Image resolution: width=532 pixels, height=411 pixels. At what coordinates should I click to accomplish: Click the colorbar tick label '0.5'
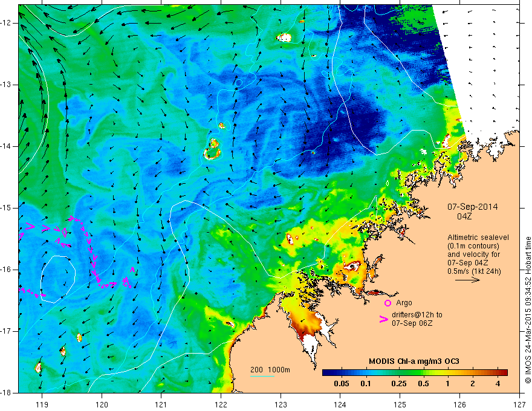423,384
